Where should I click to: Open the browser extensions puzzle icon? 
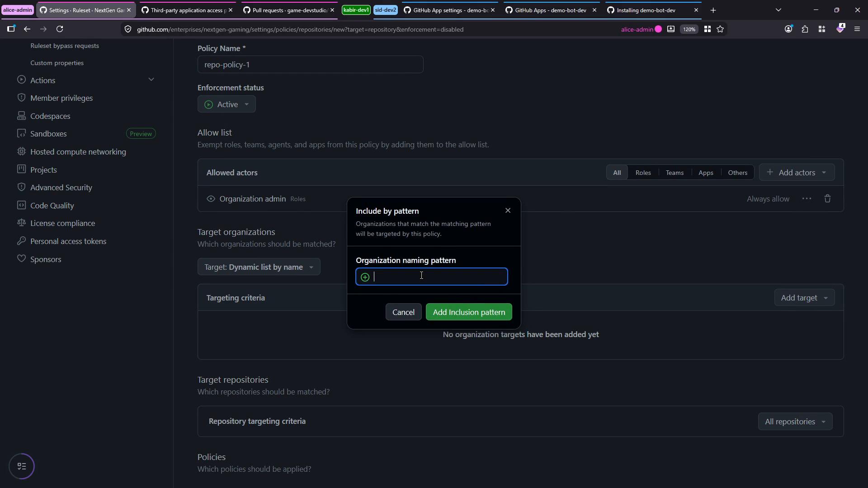805,29
